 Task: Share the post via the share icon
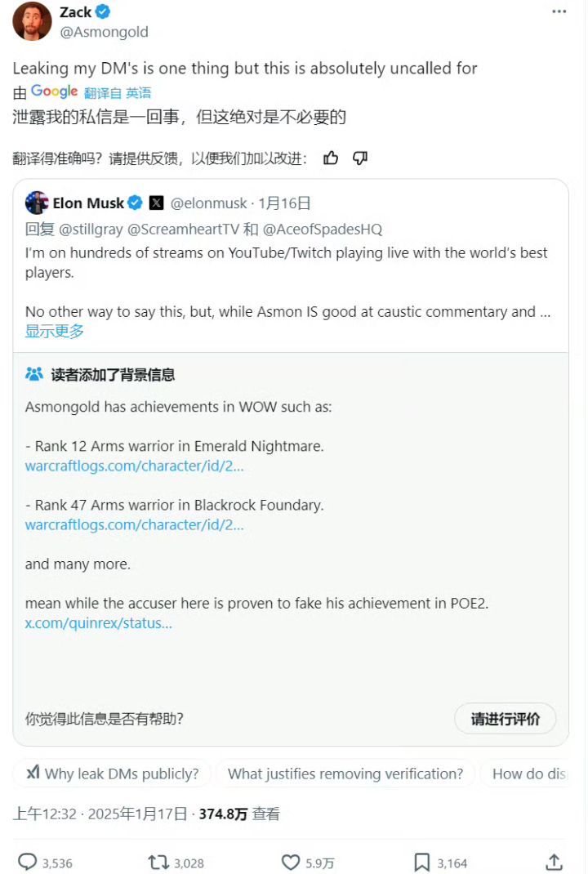554,862
